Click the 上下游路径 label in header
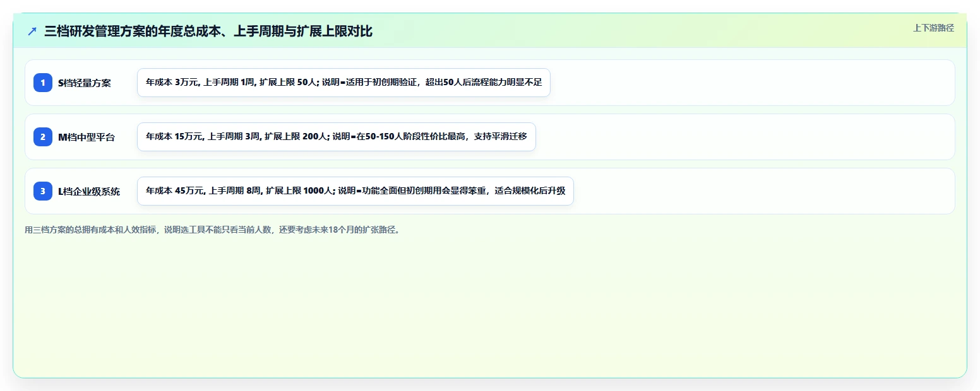This screenshot has height=391, width=980. 933,28
